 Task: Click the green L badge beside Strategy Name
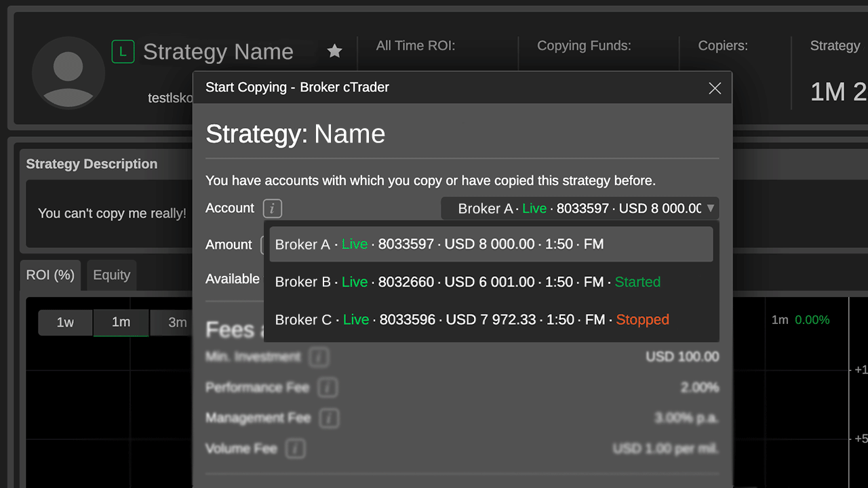(123, 51)
